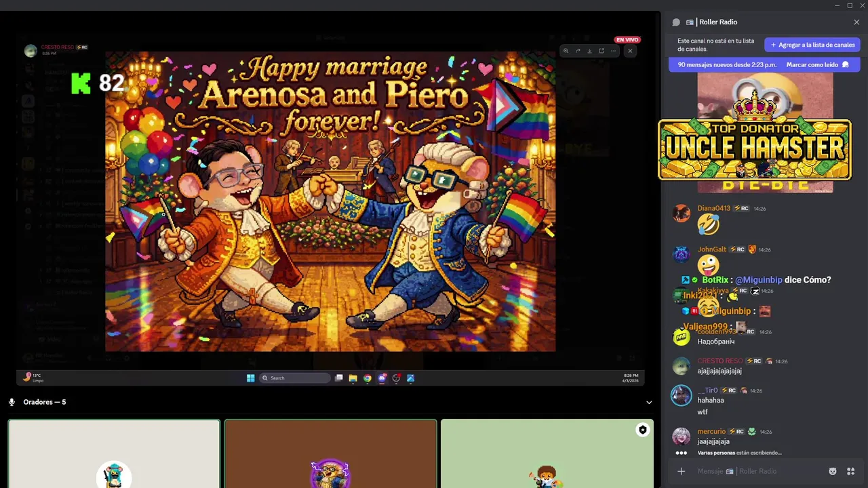Open the apps launcher icon in message bar
Image resolution: width=868 pixels, height=488 pixels.
[851, 471]
